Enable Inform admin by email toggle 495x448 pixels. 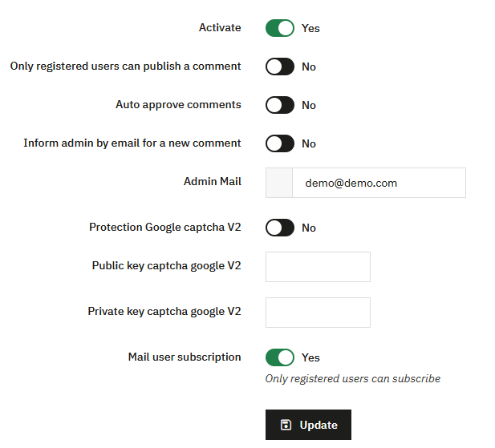[x=280, y=143]
